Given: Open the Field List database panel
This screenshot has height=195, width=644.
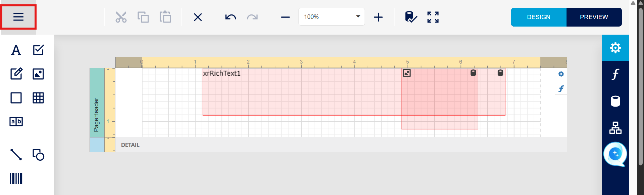Looking at the screenshot, I should [615, 101].
